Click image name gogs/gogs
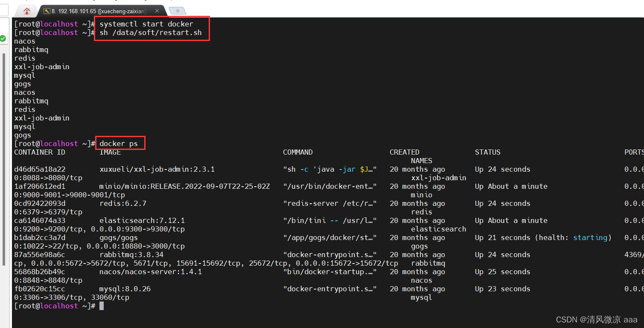 pyautogui.click(x=119, y=237)
